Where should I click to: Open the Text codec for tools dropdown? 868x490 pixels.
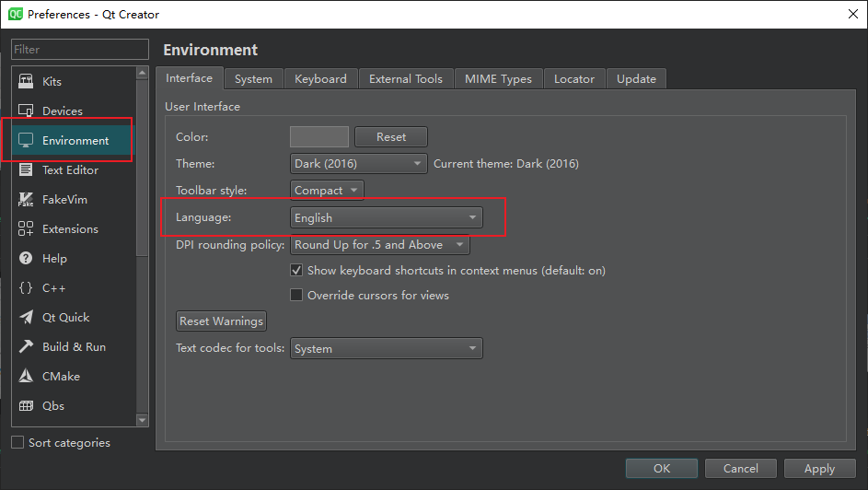point(387,348)
